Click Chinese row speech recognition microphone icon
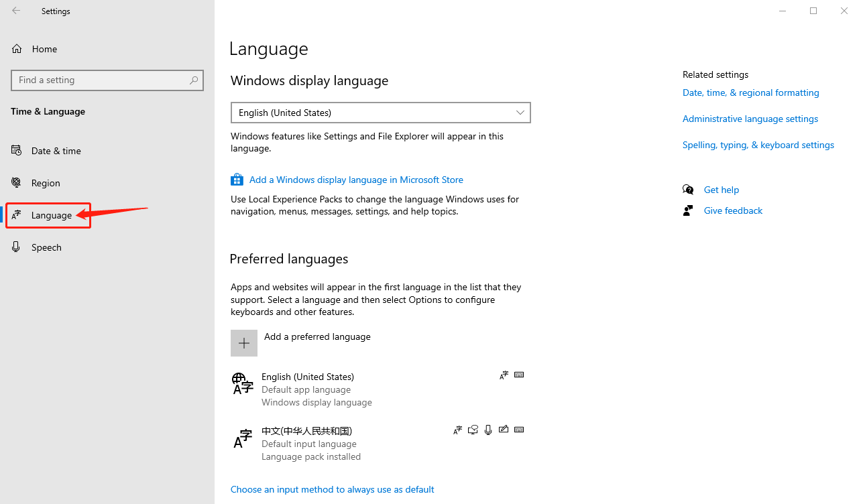 [x=488, y=430]
